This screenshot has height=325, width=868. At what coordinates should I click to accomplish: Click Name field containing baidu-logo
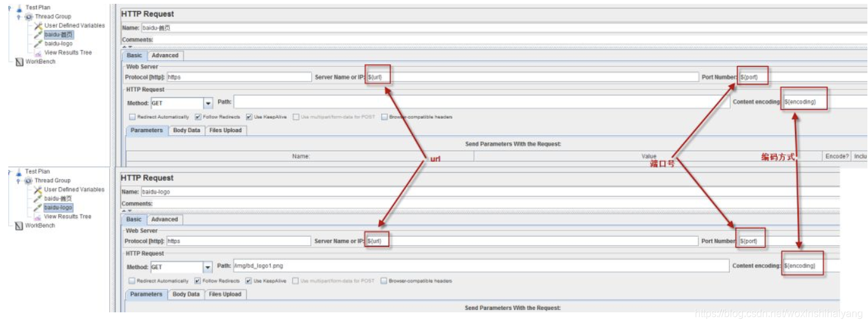(x=490, y=192)
